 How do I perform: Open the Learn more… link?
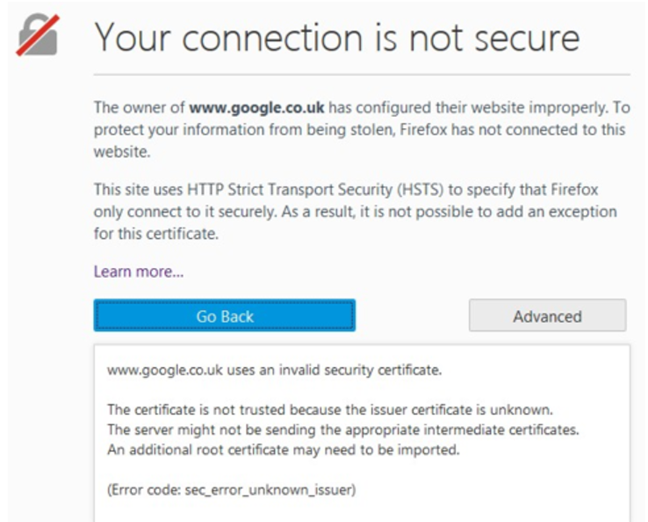coord(138,271)
